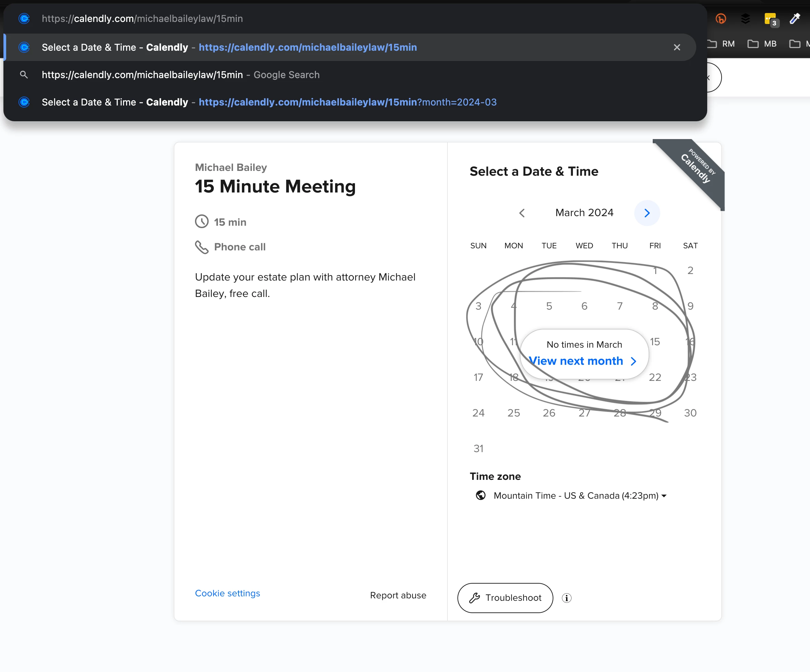Image resolution: width=810 pixels, height=672 pixels.
Task: Open Cookie settings link
Action: [x=227, y=593]
